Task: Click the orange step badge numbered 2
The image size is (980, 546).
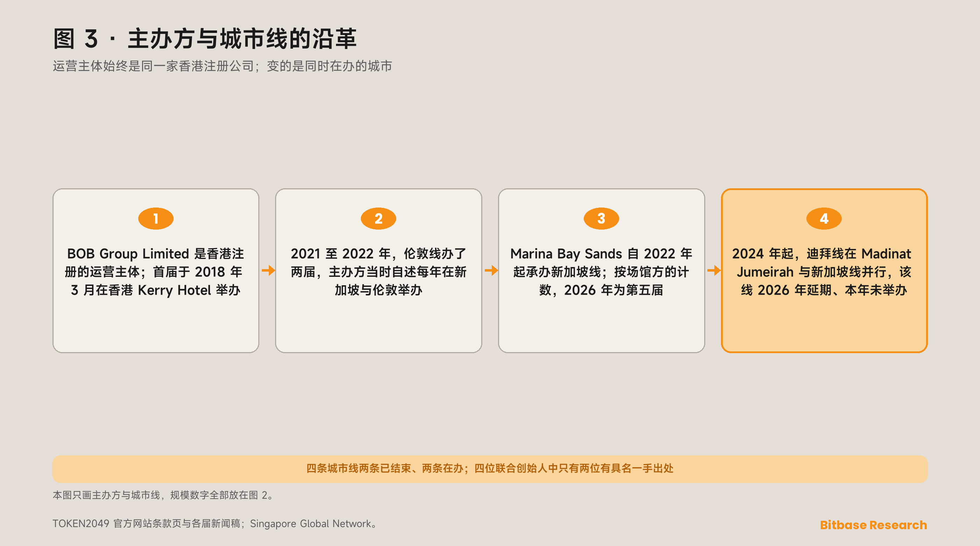Action: [x=378, y=218]
